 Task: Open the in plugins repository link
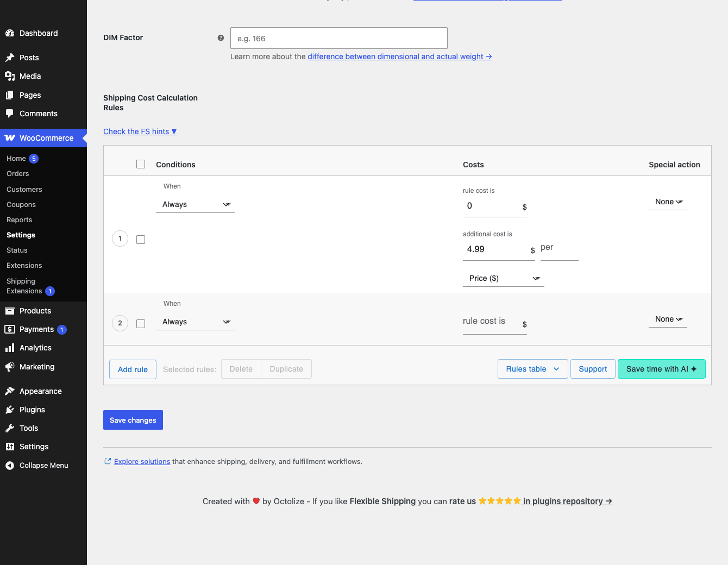[x=568, y=501]
